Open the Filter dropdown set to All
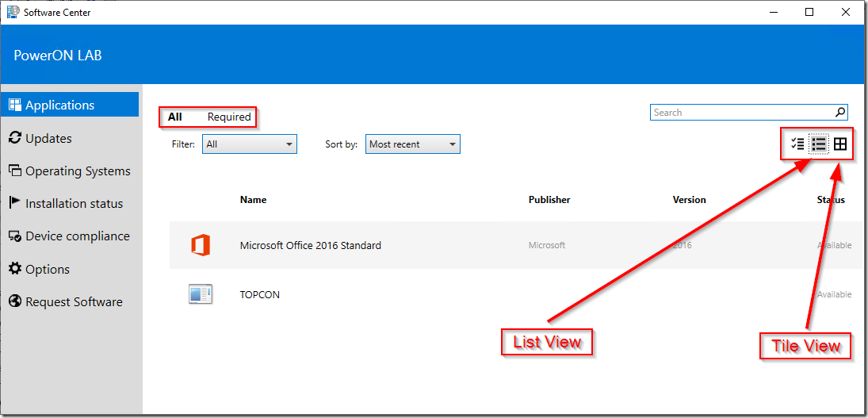The height and width of the screenshot is (418, 868). pos(249,144)
